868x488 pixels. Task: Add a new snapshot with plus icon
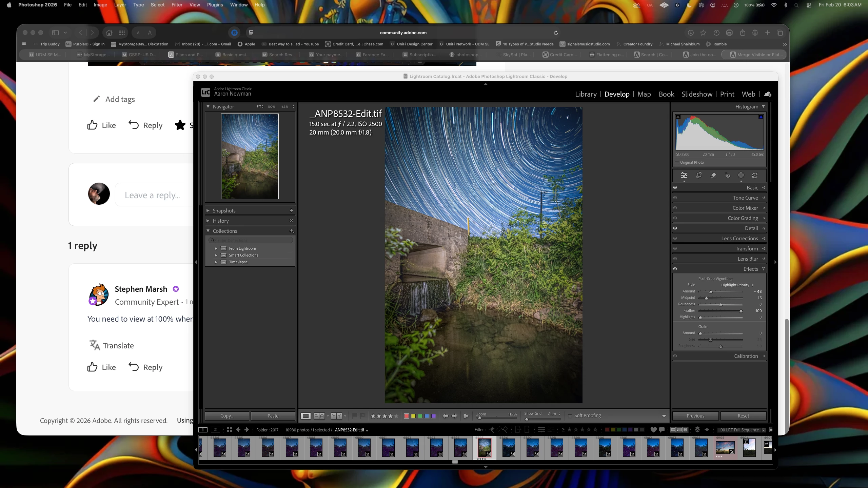(x=291, y=210)
